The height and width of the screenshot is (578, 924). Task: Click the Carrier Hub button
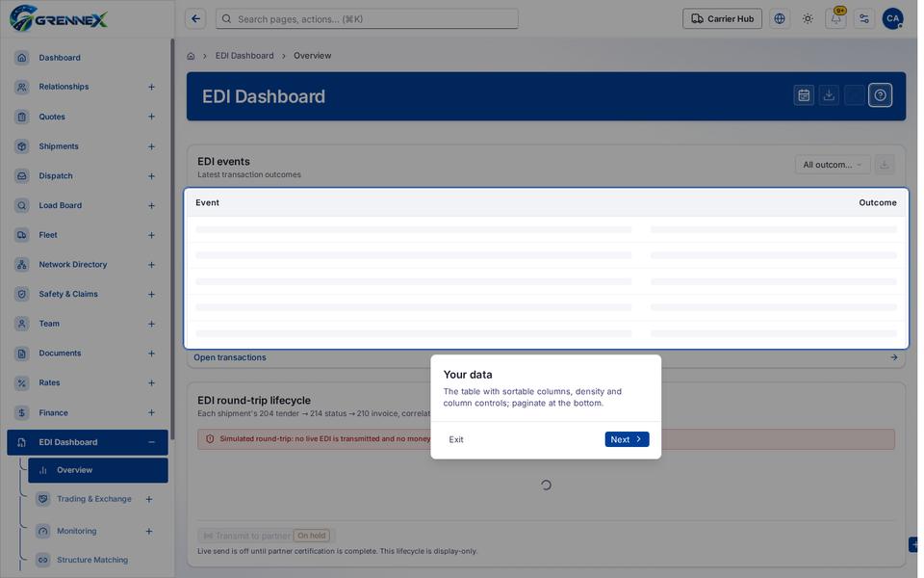[x=722, y=19]
